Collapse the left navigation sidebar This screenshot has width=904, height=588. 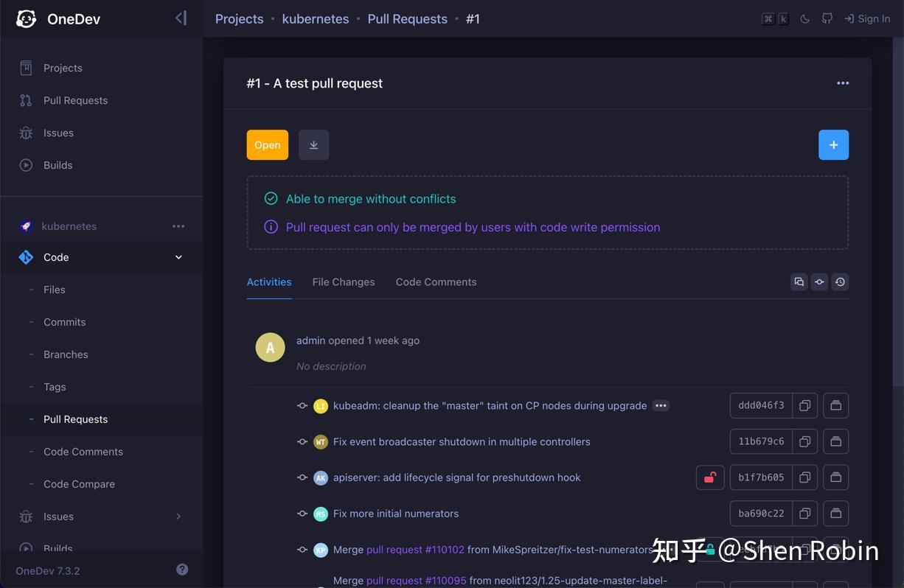(181, 18)
